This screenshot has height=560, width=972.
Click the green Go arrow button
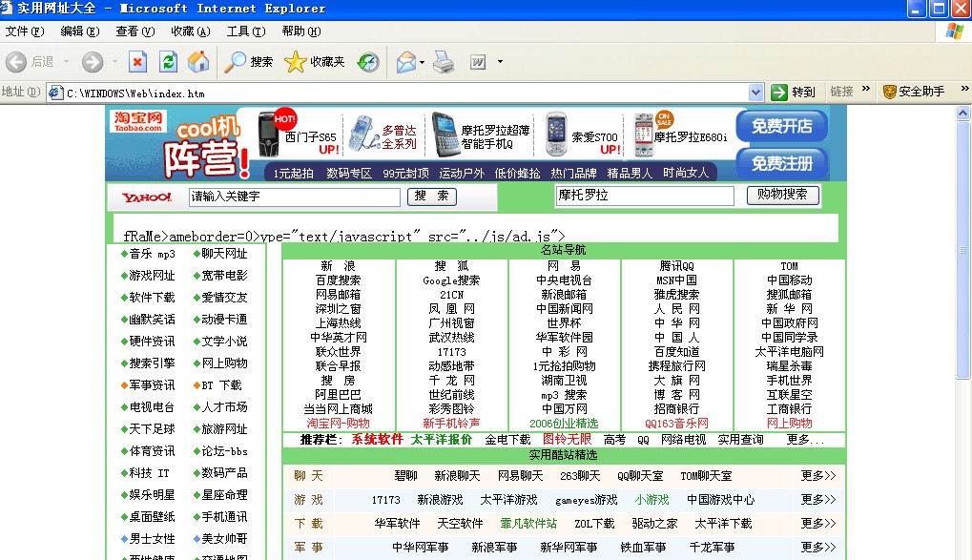pos(778,93)
